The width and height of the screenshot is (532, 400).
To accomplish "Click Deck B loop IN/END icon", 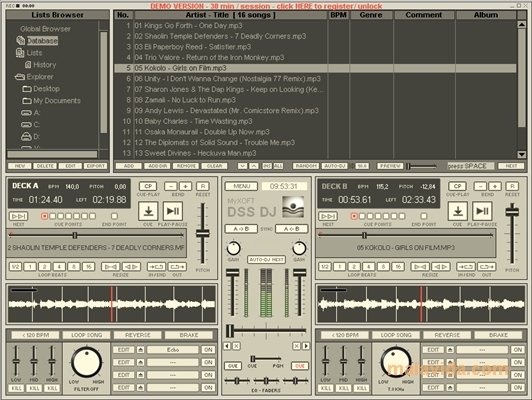I will (x=466, y=267).
